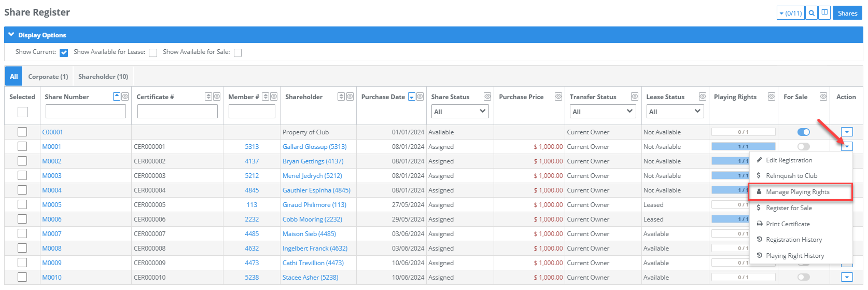
Task: Open member number 2232 link
Action: [x=252, y=219]
